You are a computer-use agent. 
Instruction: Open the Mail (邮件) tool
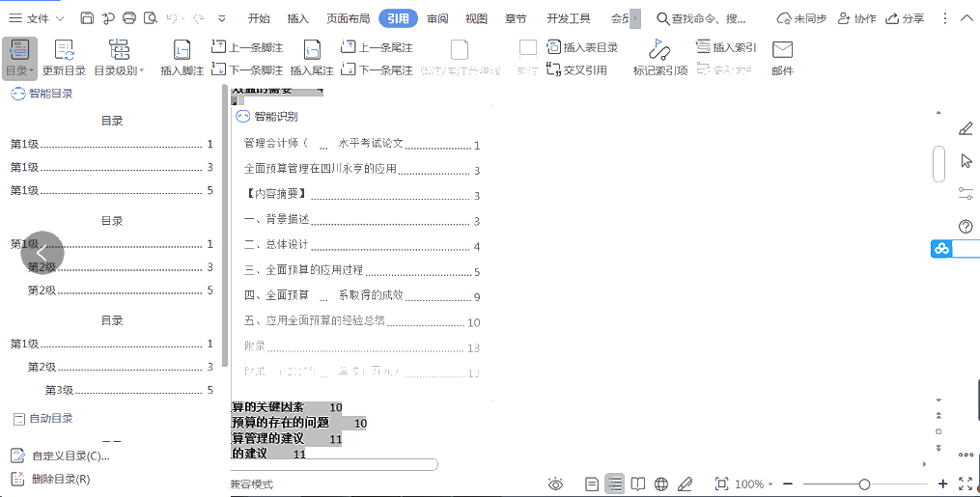click(x=782, y=58)
